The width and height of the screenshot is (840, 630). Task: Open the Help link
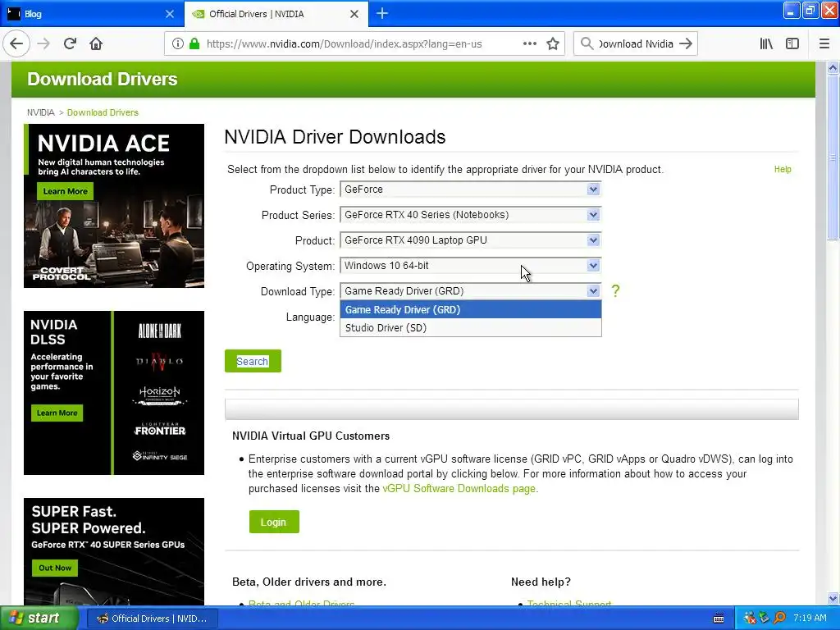(782, 169)
